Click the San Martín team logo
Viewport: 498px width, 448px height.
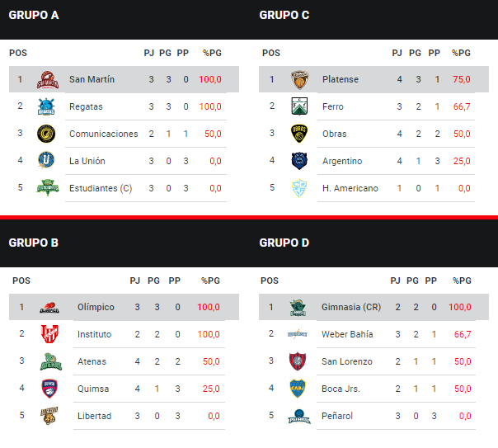pos(48,80)
